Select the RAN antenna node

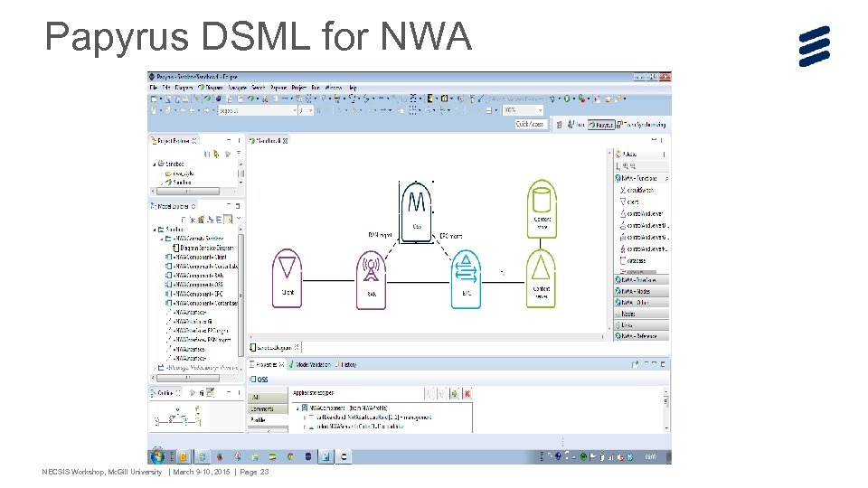pos(371,279)
